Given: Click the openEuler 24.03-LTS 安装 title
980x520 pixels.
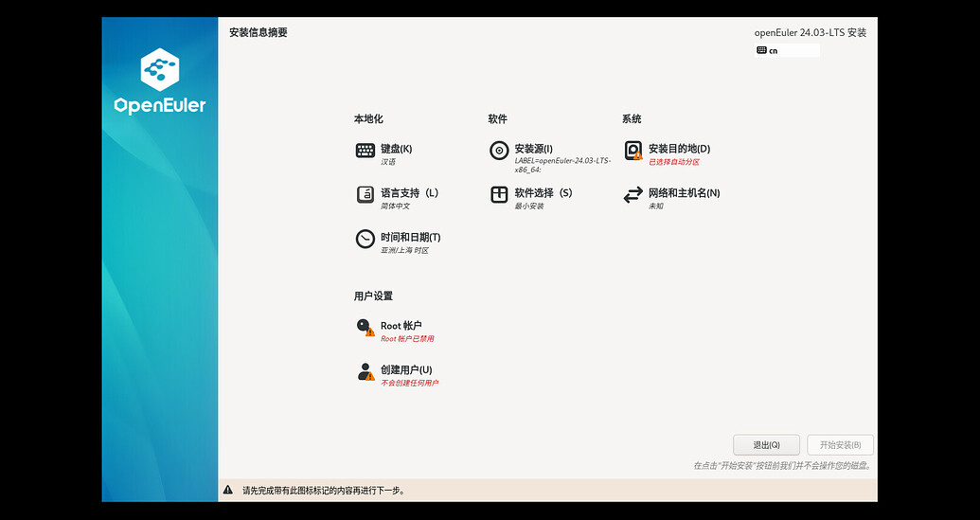Looking at the screenshot, I should click(810, 32).
